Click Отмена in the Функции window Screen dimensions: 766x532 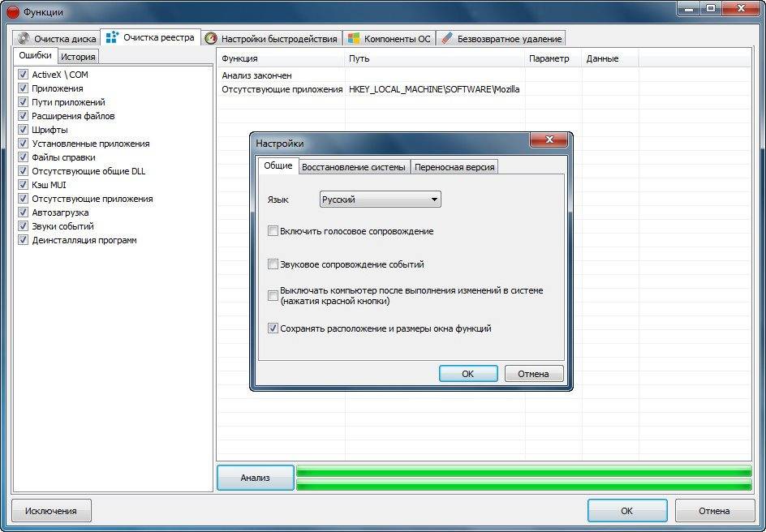[714, 511]
